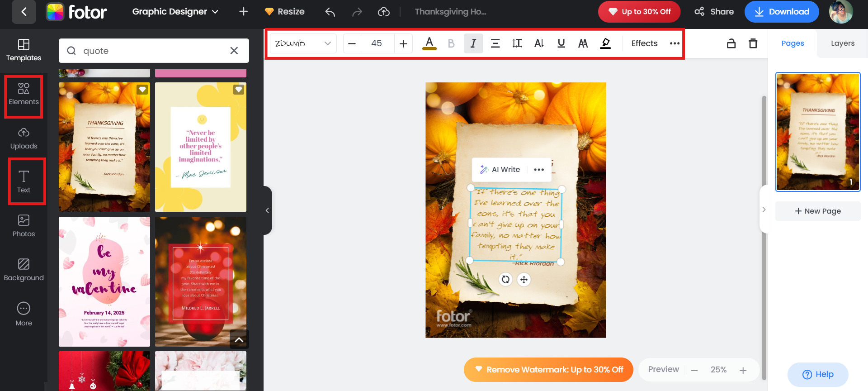This screenshot has height=391, width=868.
Task: Open the Photos panel
Action: tap(24, 226)
